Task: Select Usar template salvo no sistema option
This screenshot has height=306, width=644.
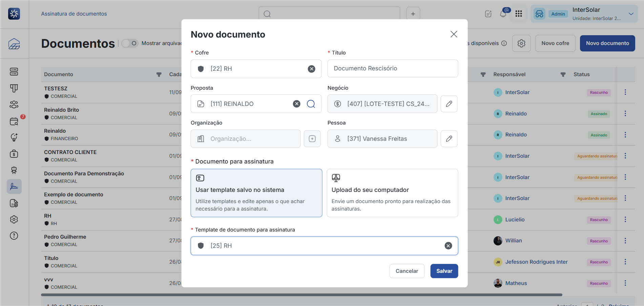Action: pyautogui.click(x=256, y=193)
